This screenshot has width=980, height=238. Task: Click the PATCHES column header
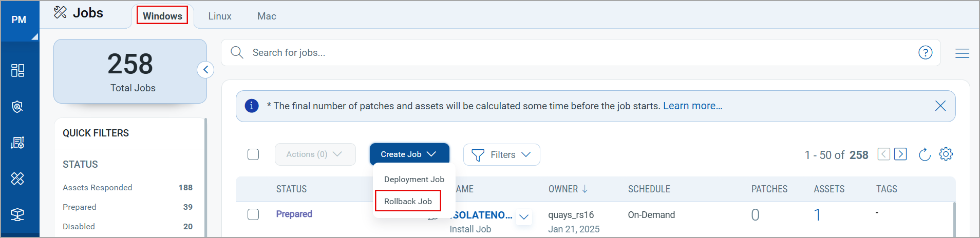(769, 189)
